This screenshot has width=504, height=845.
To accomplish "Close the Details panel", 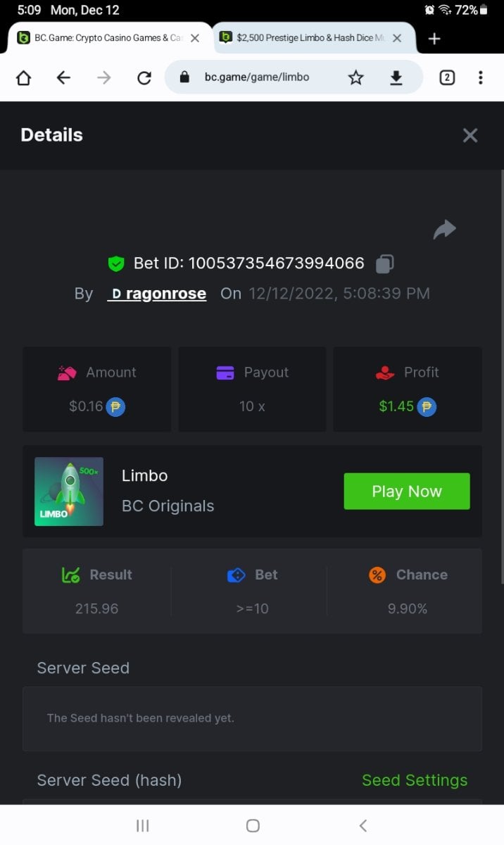I will tap(470, 135).
